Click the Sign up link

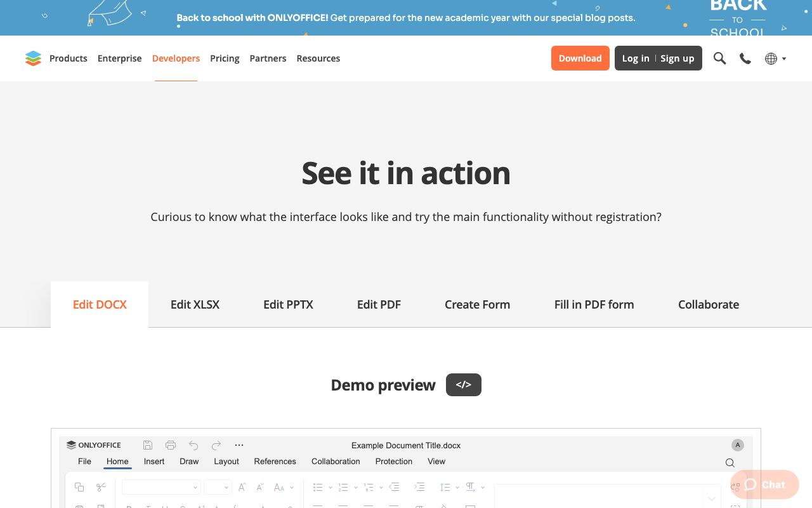coord(678,58)
